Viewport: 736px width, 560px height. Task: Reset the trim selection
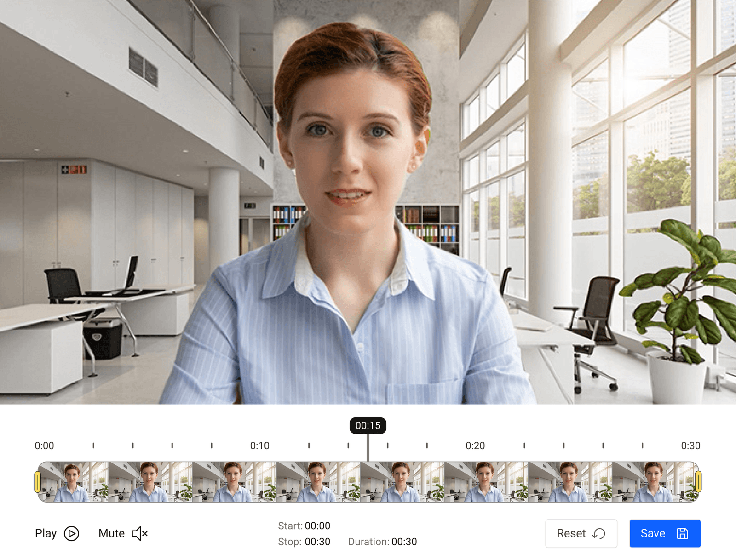point(581,534)
